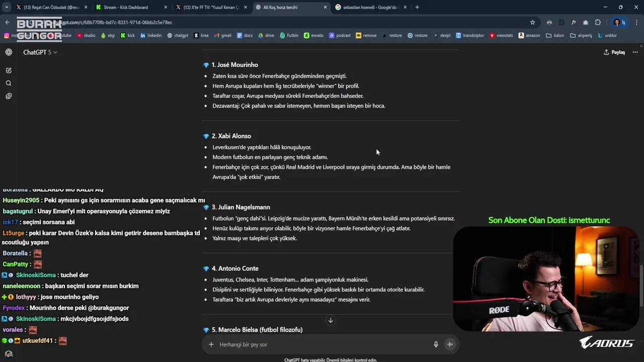Start voice mode with the waveform icon
The height and width of the screenshot is (362, 644).
pyautogui.click(x=450, y=344)
